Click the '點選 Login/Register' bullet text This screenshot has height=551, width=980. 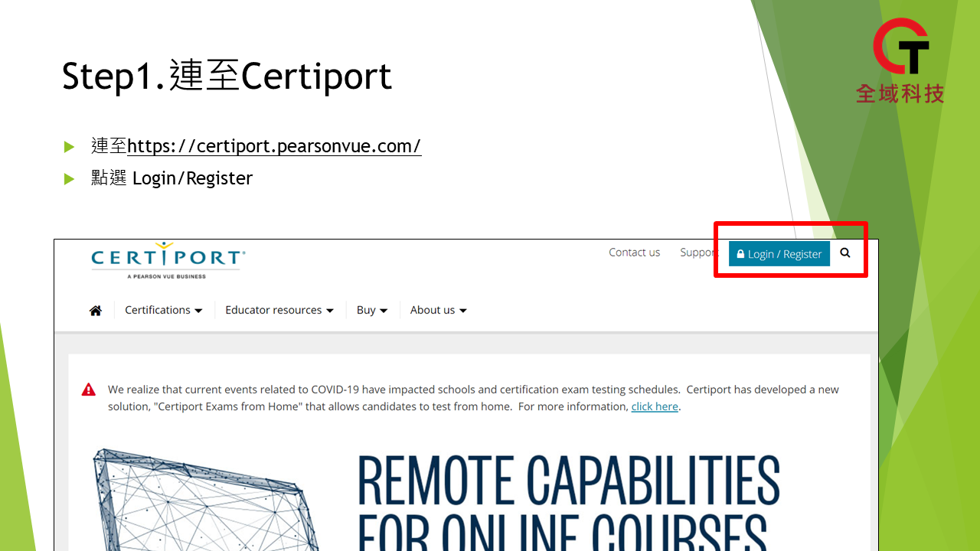point(171,178)
